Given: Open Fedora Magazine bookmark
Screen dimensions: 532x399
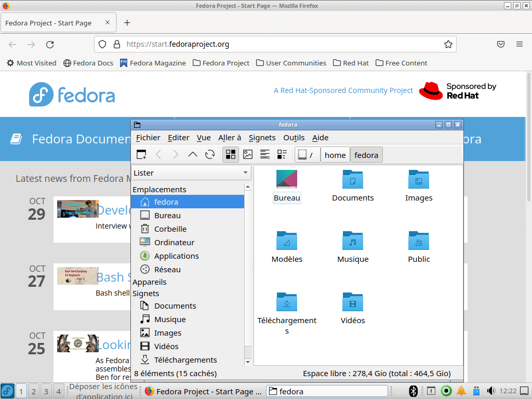Looking at the screenshot, I should click(x=153, y=63).
